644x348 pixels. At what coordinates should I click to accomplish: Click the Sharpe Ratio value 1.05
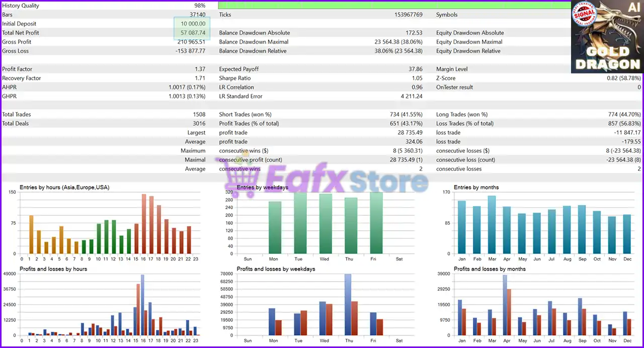417,78
